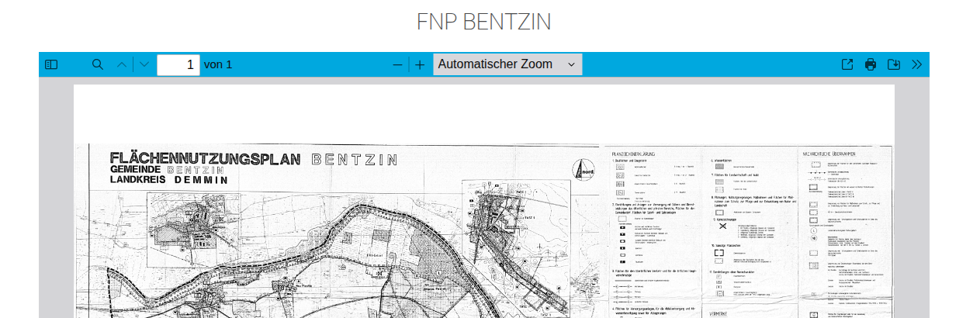Go to previous page using up arrow
The height and width of the screenshot is (318, 980).
pyautogui.click(x=122, y=64)
